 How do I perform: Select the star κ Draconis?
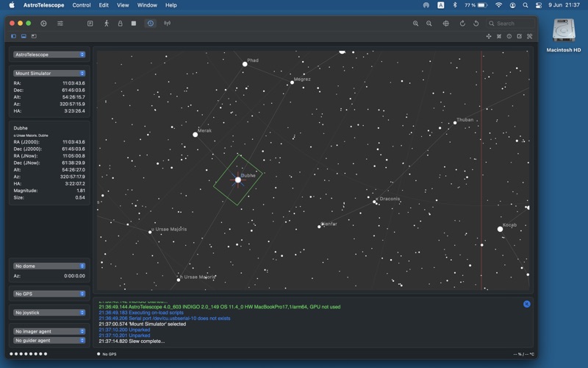pos(374,202)
